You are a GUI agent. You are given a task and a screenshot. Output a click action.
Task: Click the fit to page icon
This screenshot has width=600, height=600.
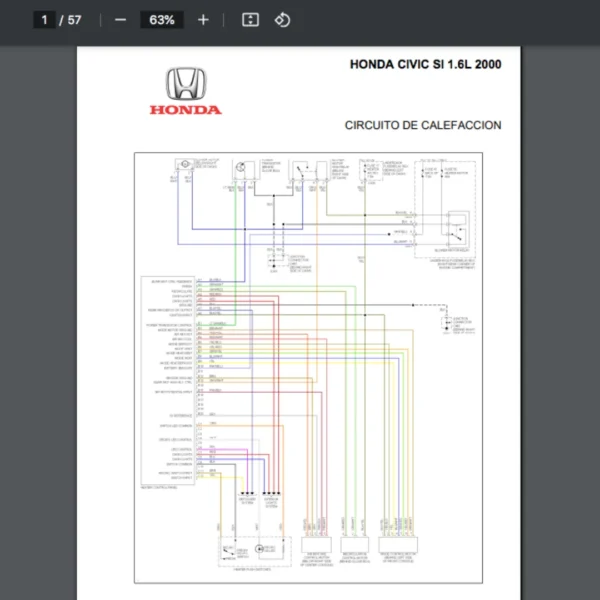click(x=250, y=20)
